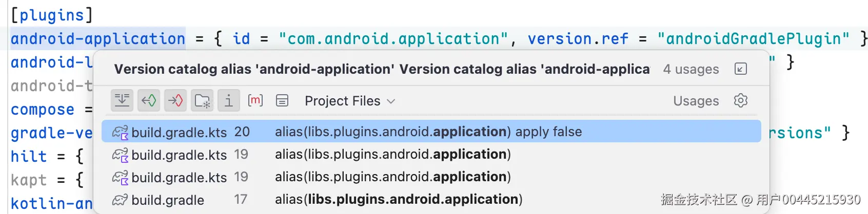This screenshot has width=868, height=214.
Task: Toggle the Write Access filter (red arrow)
Action: [175, 100]
